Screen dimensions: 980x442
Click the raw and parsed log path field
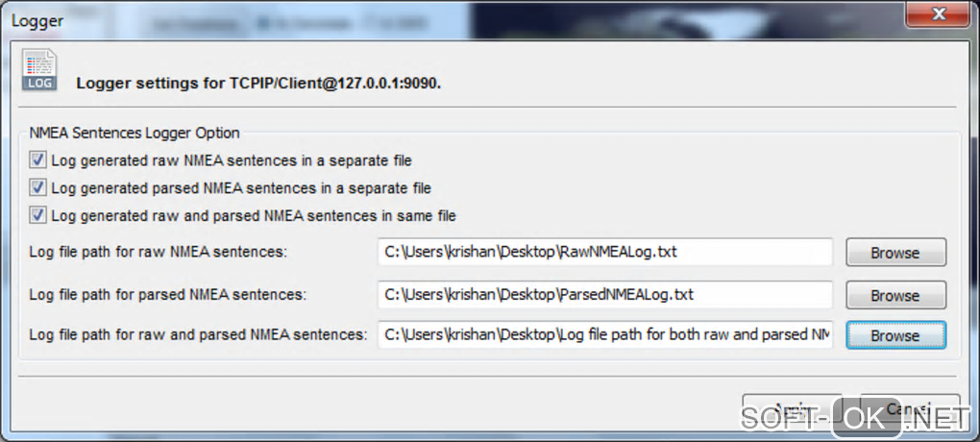click(604, 335)
